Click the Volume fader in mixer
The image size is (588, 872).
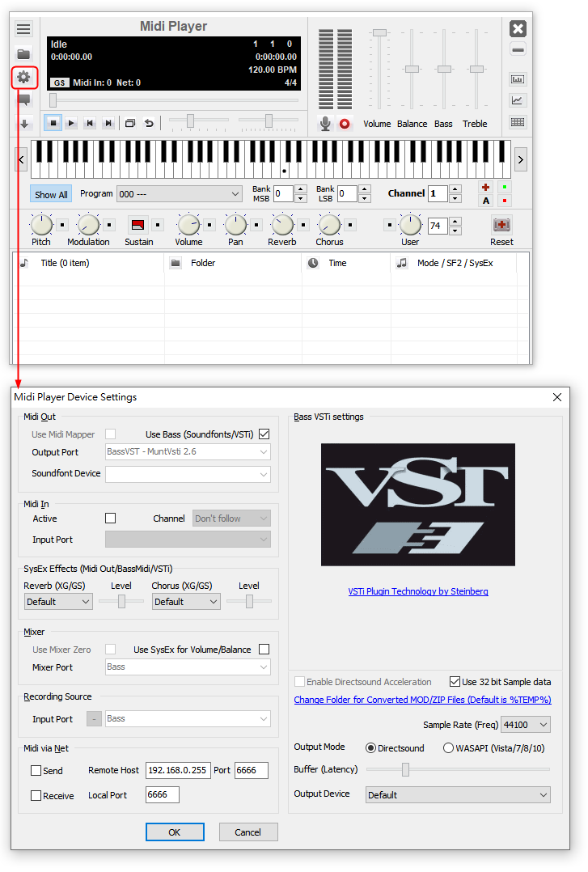coord(379,33)
